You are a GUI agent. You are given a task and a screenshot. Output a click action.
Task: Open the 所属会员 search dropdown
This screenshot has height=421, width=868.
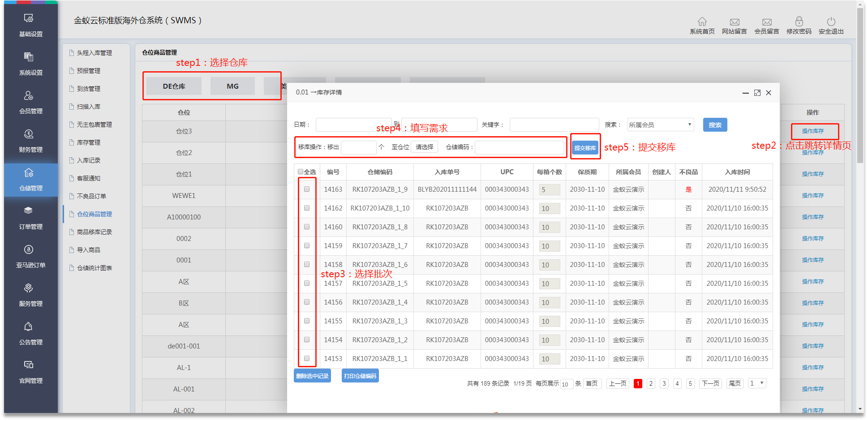(660, 125)
